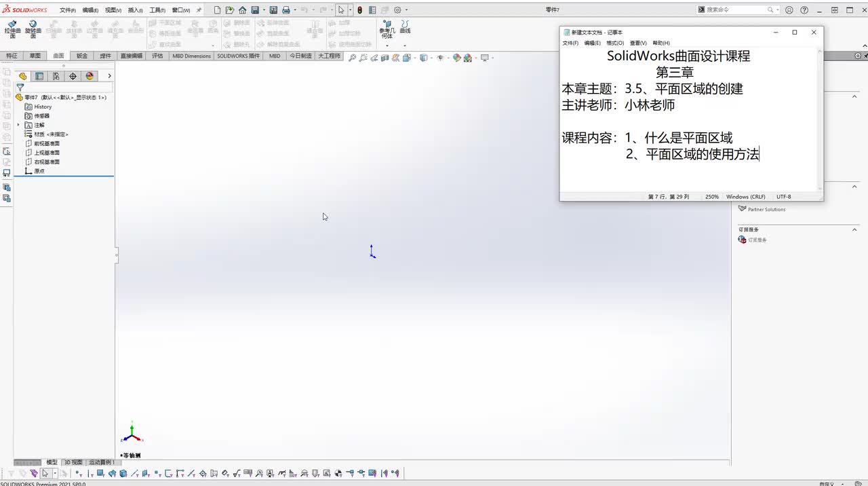Open the DisplayManager color ball icon

(90, 76)
